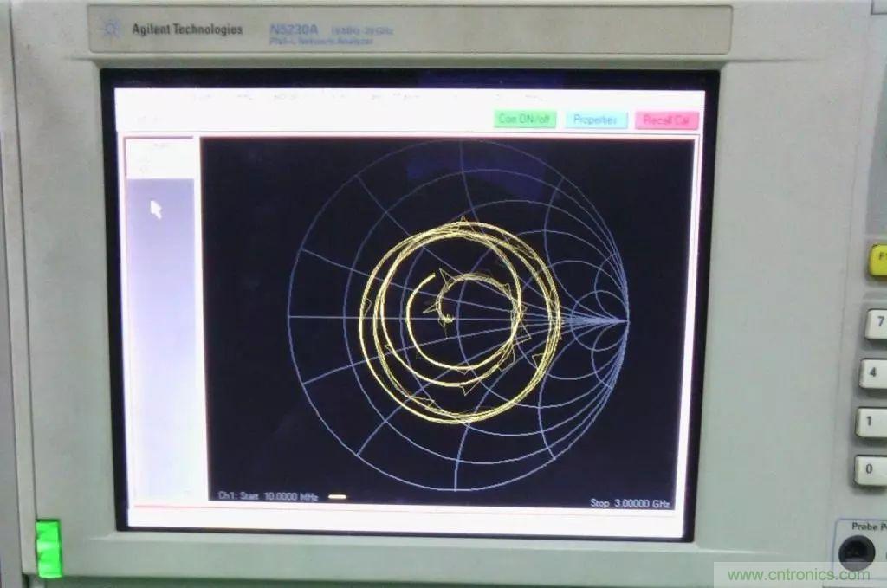Click the Start 10.0000 MHz frequency label
887x588 pixels.
(x=269, y=496)
